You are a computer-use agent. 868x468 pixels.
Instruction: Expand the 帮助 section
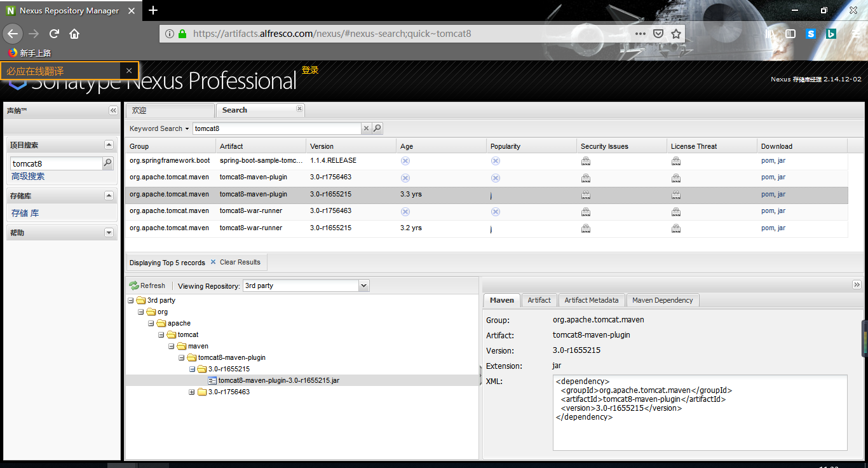(109, 233)
